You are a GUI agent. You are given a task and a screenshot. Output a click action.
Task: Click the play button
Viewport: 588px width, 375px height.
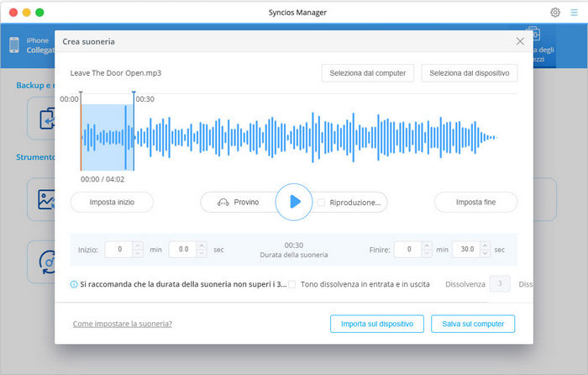pyautogui.click(x=294, y=202)
